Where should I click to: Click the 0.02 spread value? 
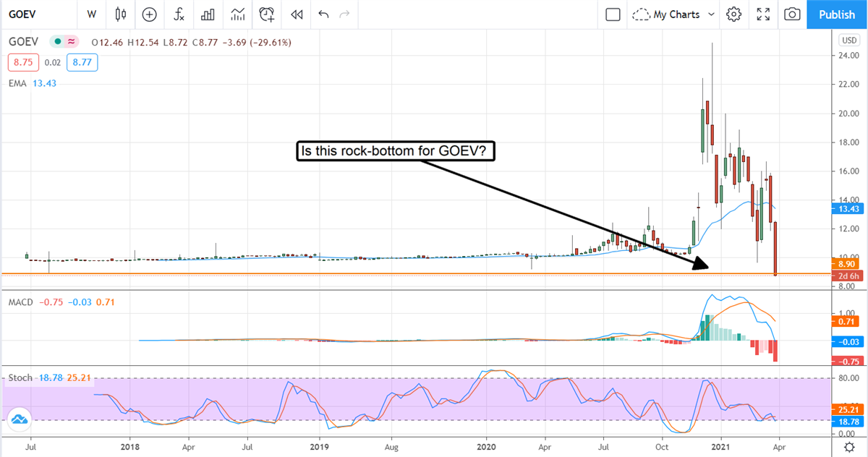tap(52, 63)
